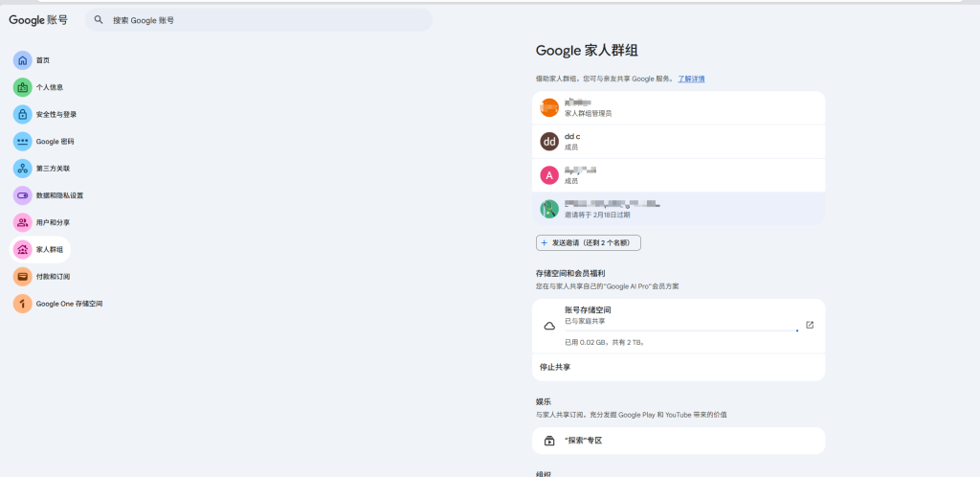The width and height of the screenshot is (980, 477).
Task: Focus the 搜索 Google 账号 search field
Action: click(x=258, y=20)
